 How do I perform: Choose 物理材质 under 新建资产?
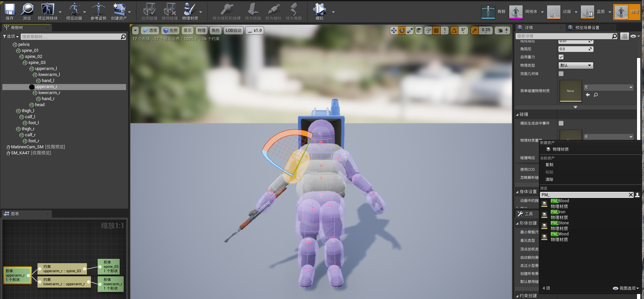[560, 149]
